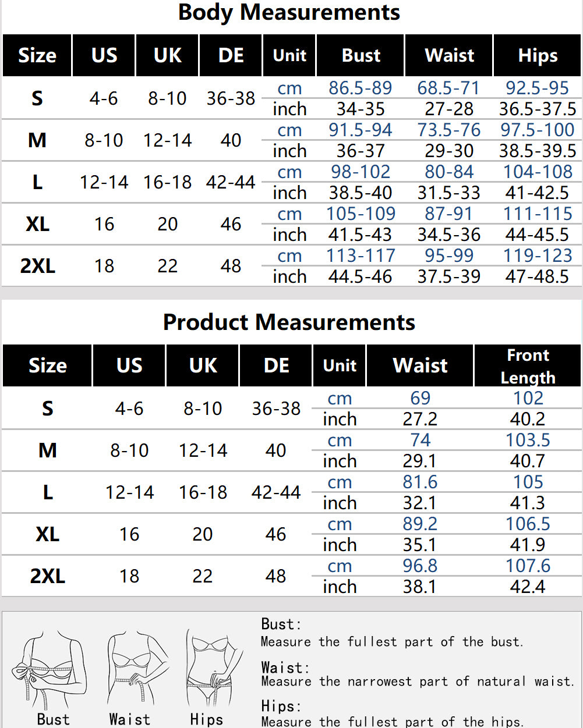Click the UK header in Body Measurements
The image size is (583, 728).
click(x=168, y=55)
